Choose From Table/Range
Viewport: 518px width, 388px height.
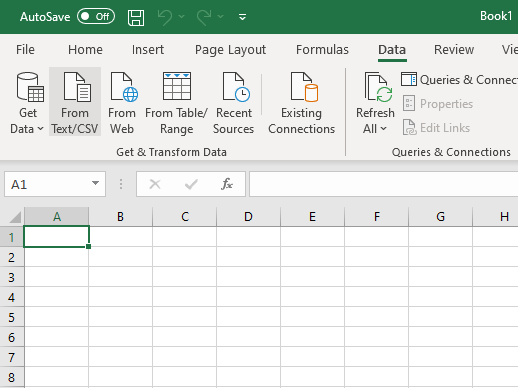pos(176,102)
